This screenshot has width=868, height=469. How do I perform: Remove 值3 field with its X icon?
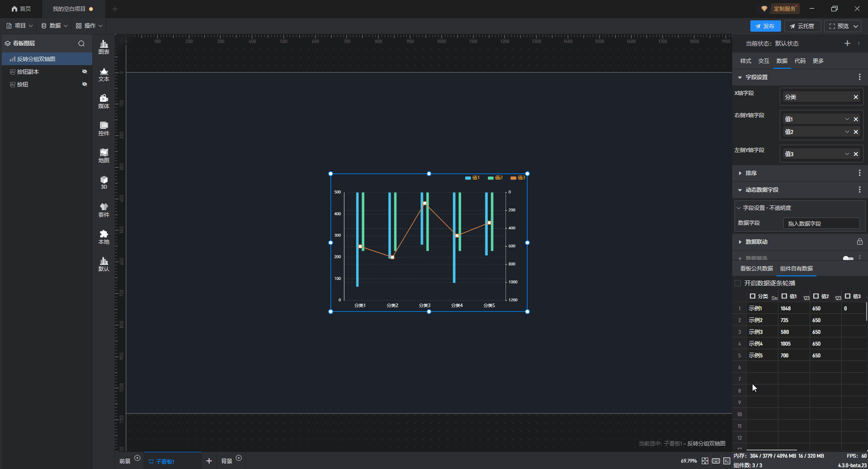click(x=856, y=154)
